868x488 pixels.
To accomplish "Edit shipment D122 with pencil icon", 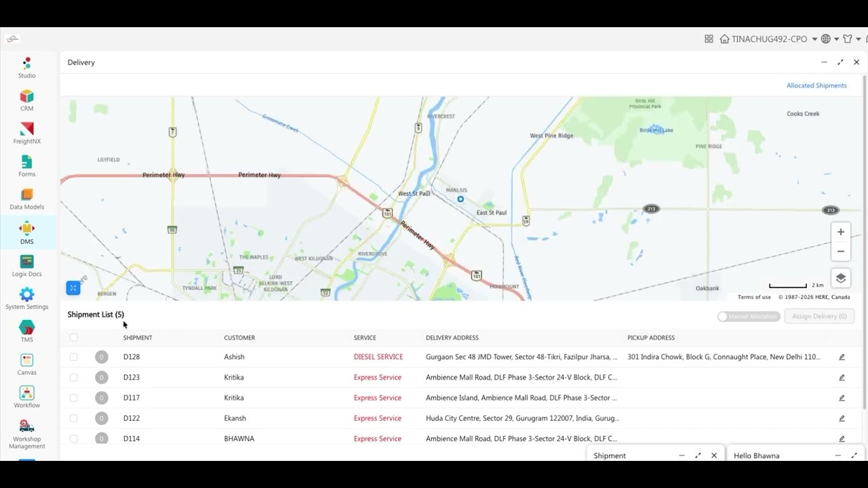I will pos(842,418).
